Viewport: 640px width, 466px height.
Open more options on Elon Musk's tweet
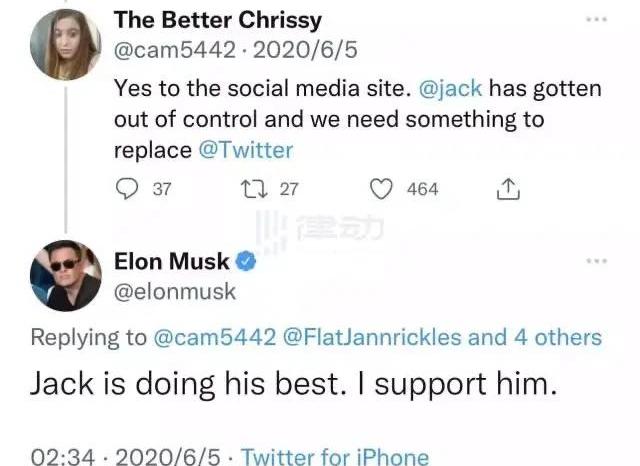pos(596,261)
